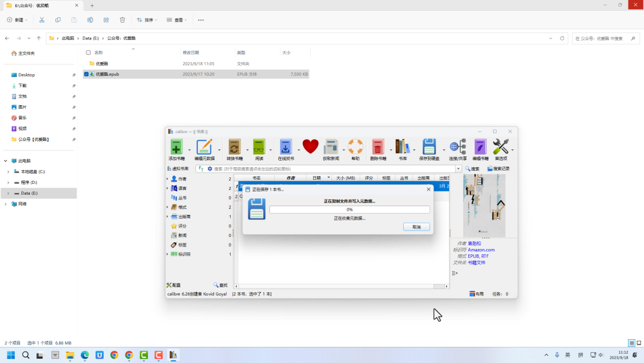Click the 虚拟书库 (Virtual library) button

pos(178,168)
